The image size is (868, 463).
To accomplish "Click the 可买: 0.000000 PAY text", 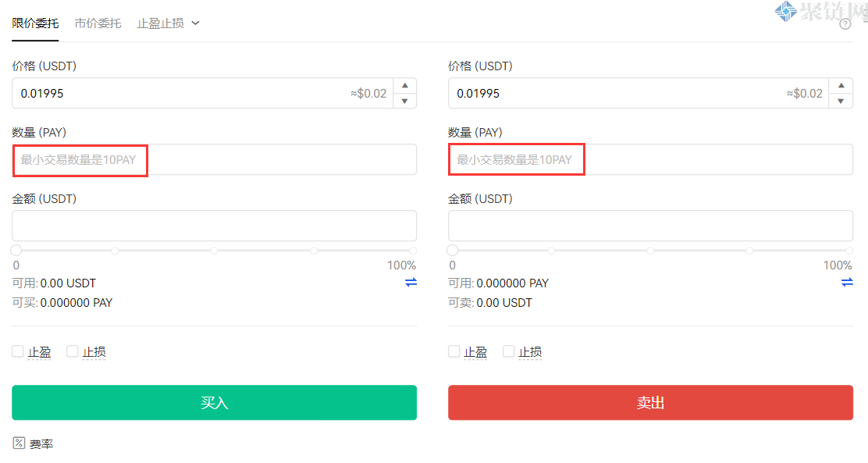I will [x=62, y=303].
